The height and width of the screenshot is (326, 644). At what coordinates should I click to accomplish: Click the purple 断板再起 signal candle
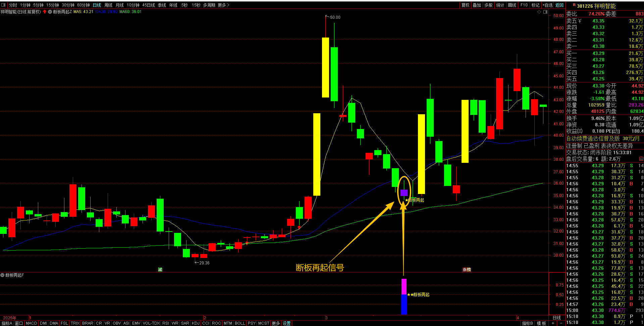coord(404,193)
